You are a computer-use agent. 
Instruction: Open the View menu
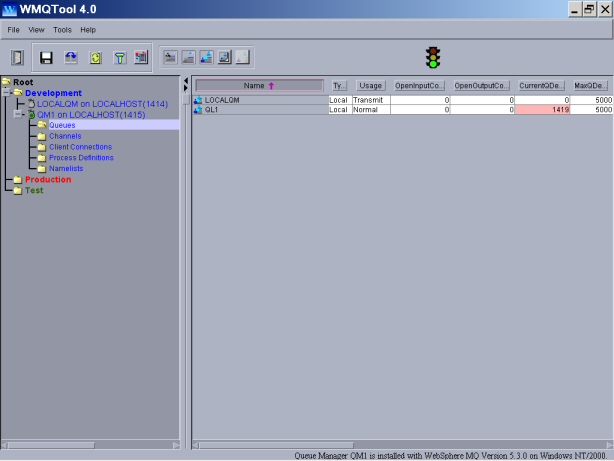36,30
